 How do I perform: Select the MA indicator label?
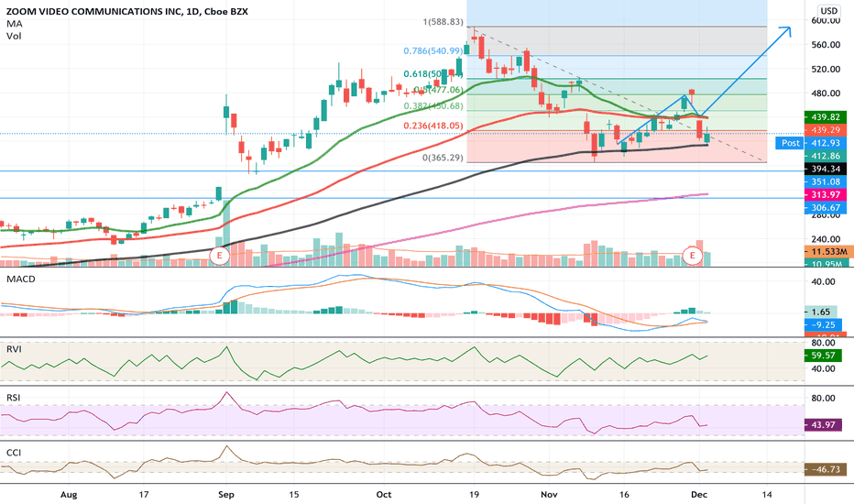14,24
